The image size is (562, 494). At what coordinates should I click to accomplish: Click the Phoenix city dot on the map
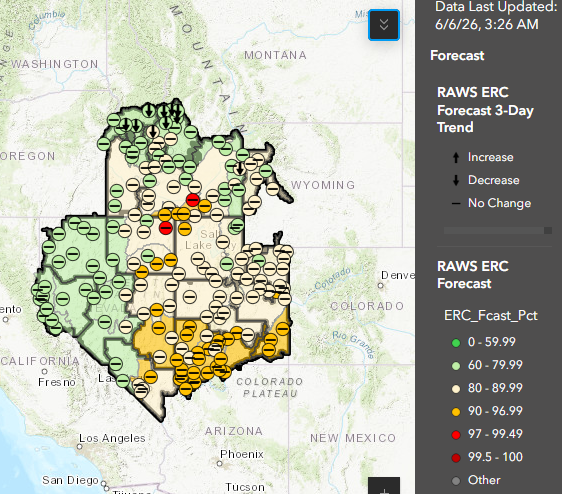219,464
